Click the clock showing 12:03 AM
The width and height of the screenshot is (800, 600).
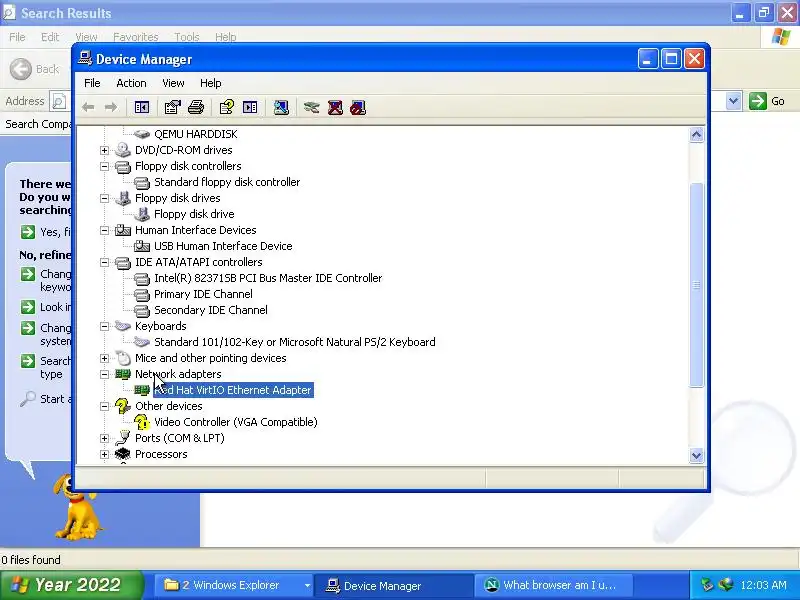pyautogui.click(x=763, y=585)
